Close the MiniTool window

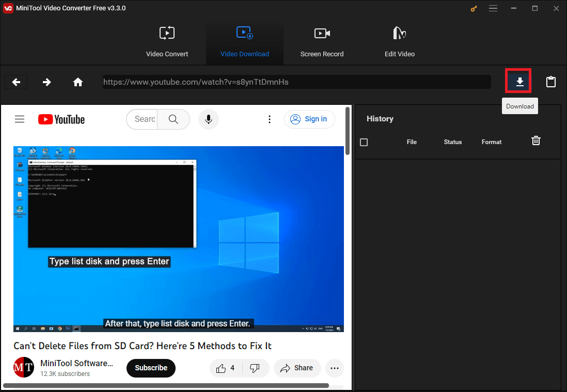tap(556, 8)
